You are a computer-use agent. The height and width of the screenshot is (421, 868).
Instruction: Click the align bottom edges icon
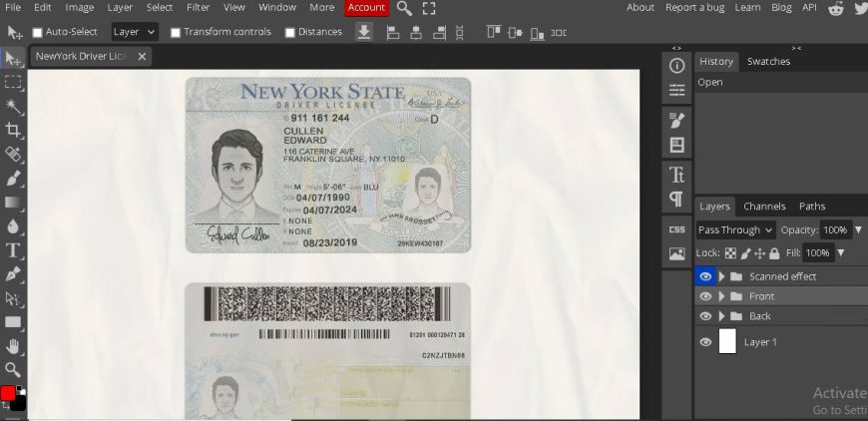pos(537,33)
